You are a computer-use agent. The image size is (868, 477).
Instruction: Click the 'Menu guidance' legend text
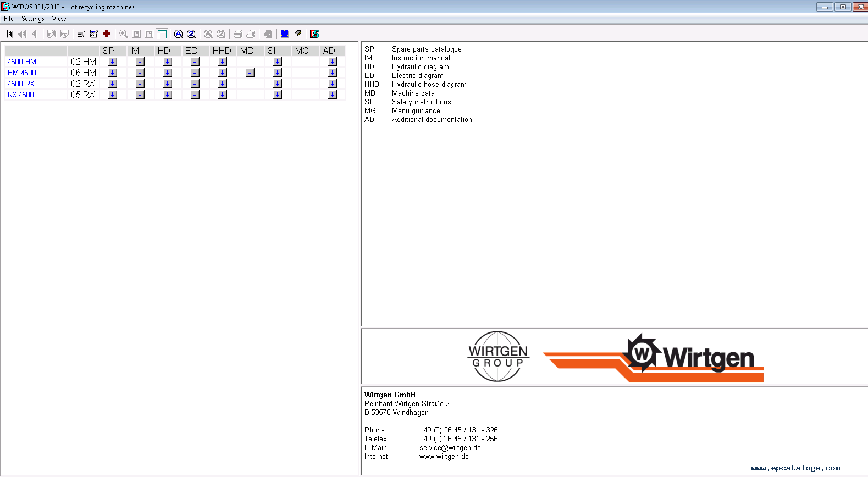[416, 111]
